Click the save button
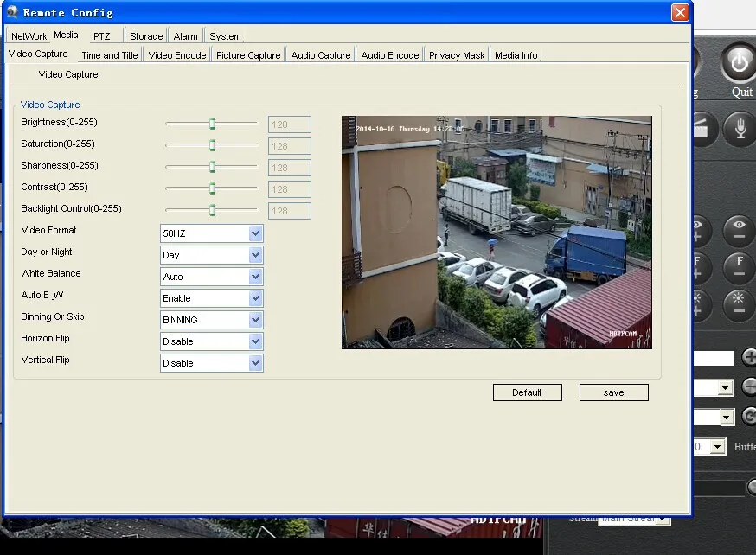The width and height of the screenshot is (756, 555). point(613,392)
